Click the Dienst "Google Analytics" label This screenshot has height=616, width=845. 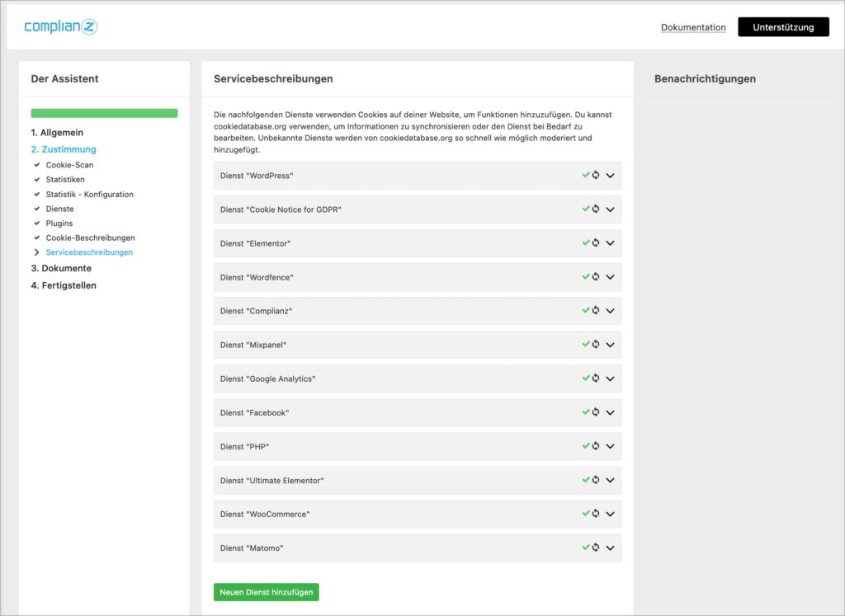tap(268, 379)
